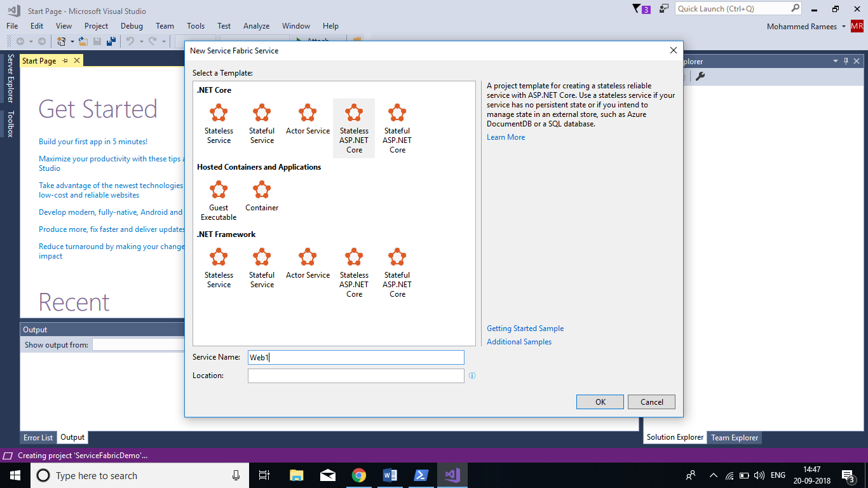Select the .NET Core Actor Service template
Viewport: 868px width, 488px height.
click(x=308, y=119)
